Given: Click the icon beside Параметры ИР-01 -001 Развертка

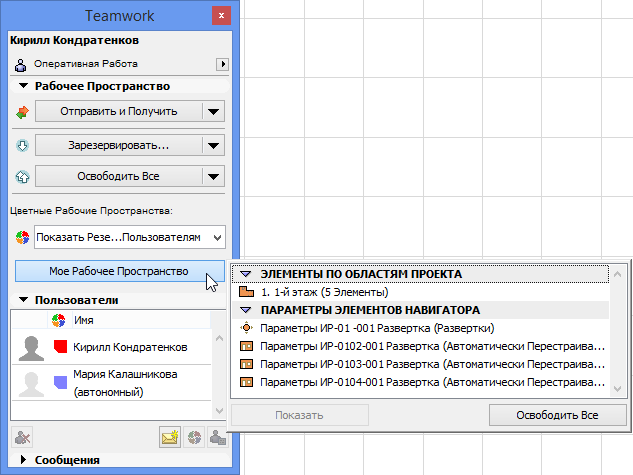Looking at the screenshot, I should tap(246, 328).
